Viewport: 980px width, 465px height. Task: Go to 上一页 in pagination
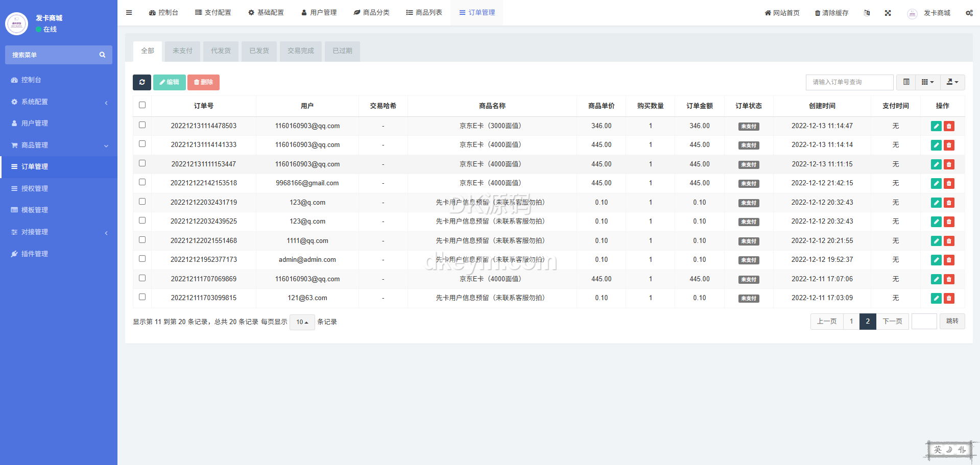pos(826,322)
